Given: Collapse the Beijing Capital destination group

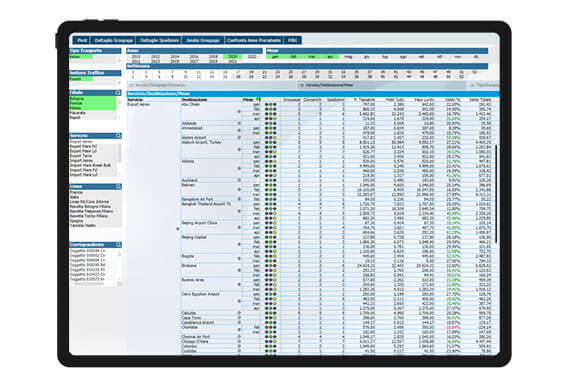Looking at the screenshot, I should (x=239, y=244).
